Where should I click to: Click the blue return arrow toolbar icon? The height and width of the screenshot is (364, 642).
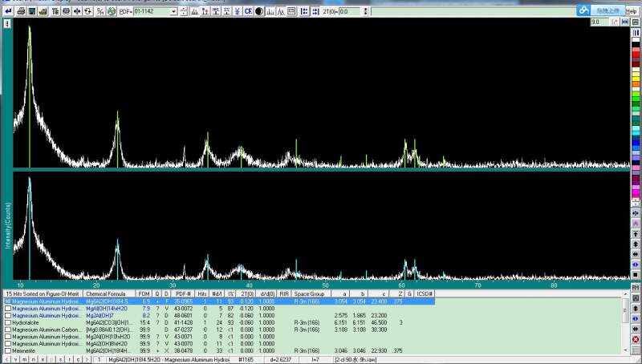[8, 11]
